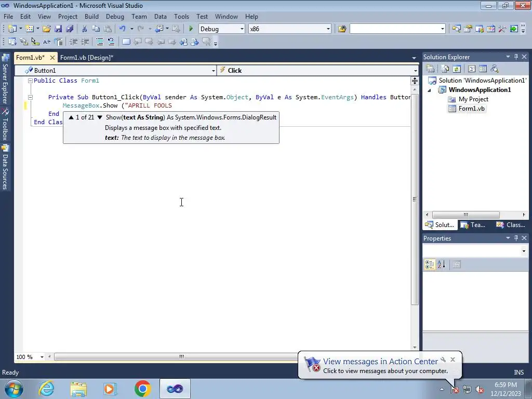Image resolution: width=532 pixels, height=399 pixels.
Task: Click the Paste clipboard toolbar icon
Action: click(x=108, y=29)
